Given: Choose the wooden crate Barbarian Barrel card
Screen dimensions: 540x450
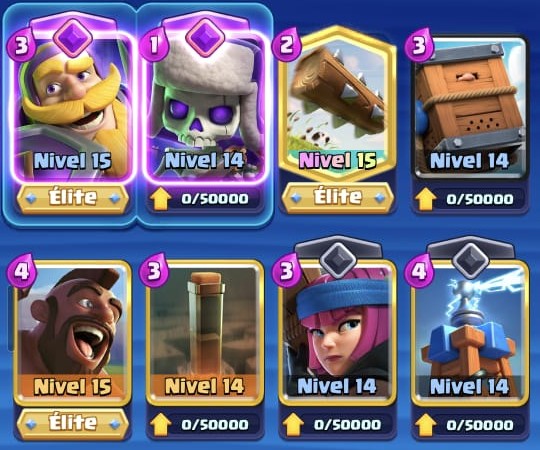Looking at the screenshot, I should 470,108.
